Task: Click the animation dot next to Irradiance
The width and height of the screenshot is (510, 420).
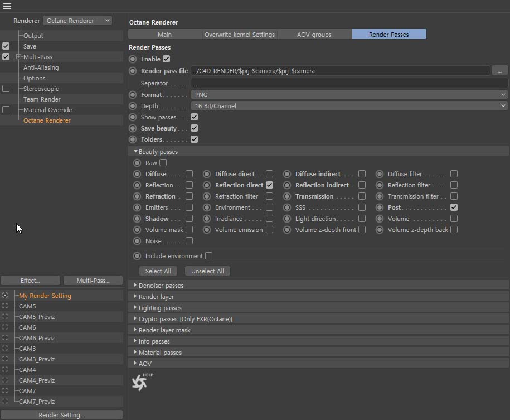Action: pos(207,219)
